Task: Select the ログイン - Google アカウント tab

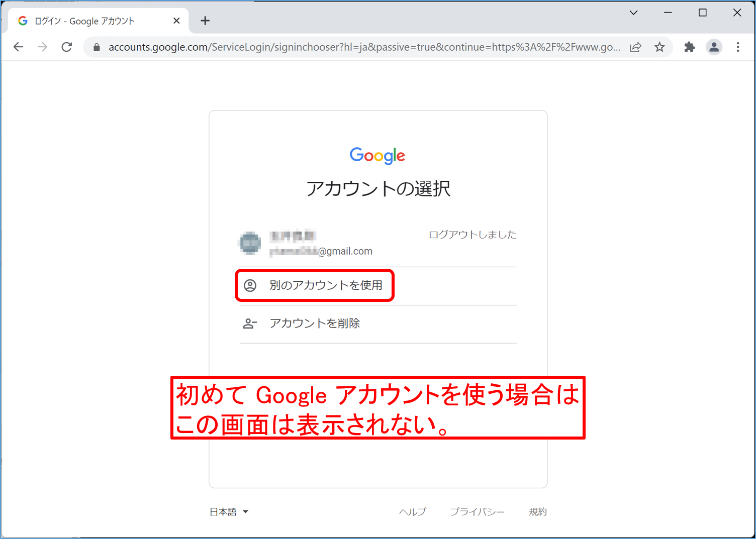Action: [x=99, y=21]
